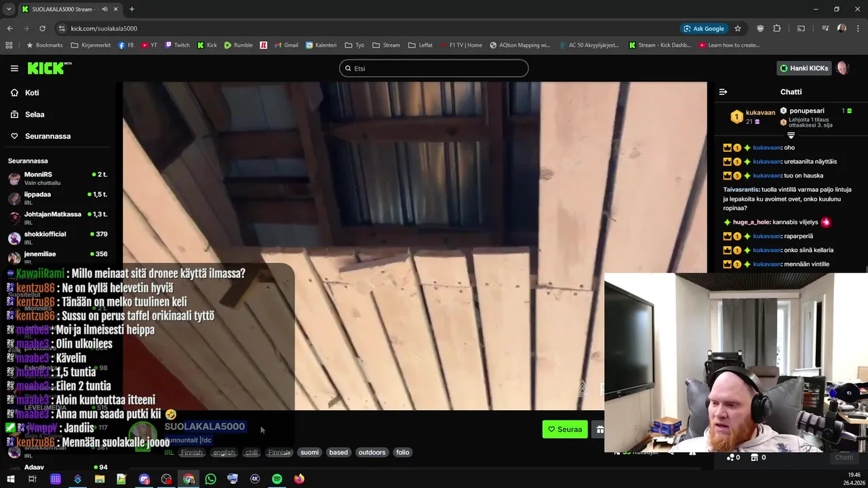Open Firefox from the taskbar
Screen dimensions: 868x488
click(x=299, y=479)
